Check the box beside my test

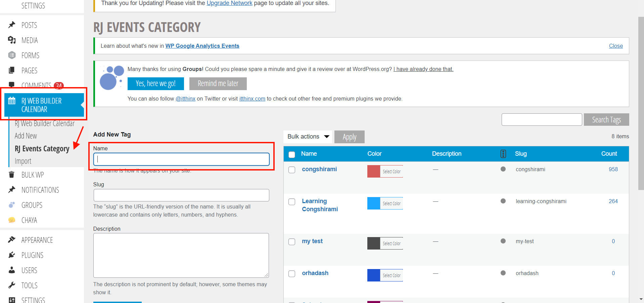point(292,242)
